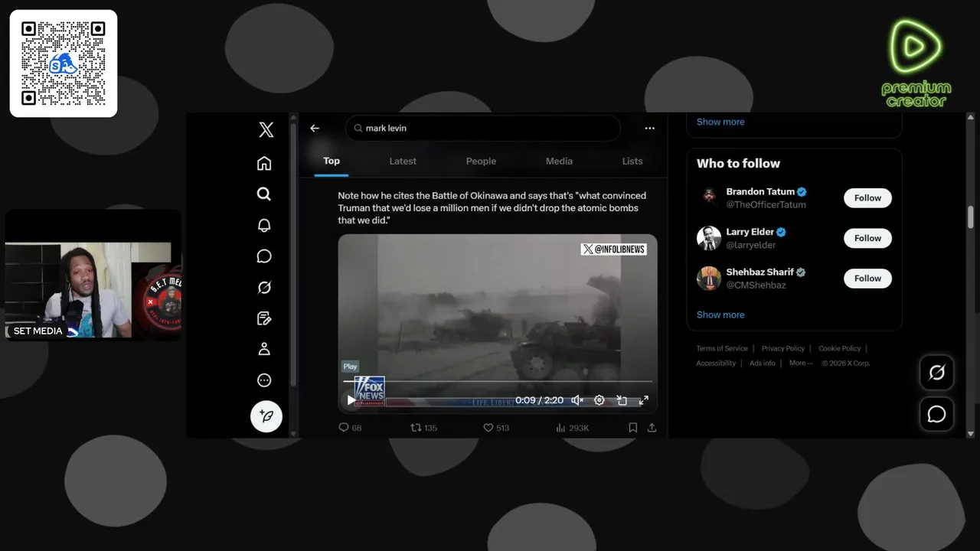View post analytics showing 293K

pyautogui.click(x=572, y=428)
